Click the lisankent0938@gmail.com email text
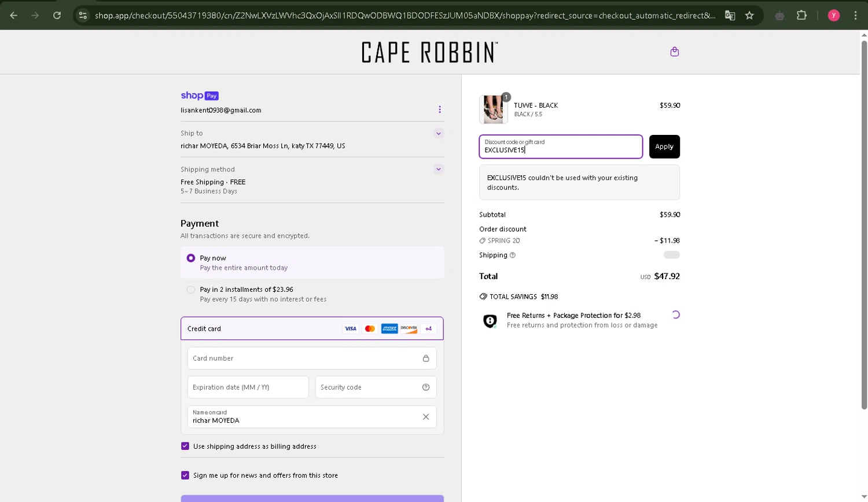 [x=221, y=110]
